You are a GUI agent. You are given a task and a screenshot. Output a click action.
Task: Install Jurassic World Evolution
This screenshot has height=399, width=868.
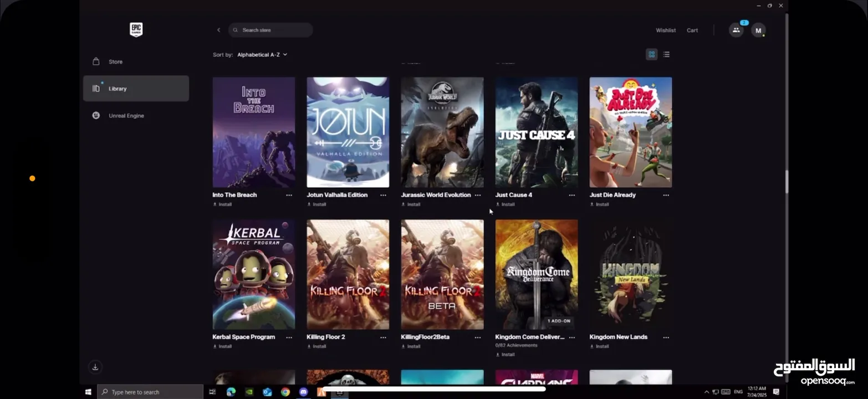click(411, 204)
